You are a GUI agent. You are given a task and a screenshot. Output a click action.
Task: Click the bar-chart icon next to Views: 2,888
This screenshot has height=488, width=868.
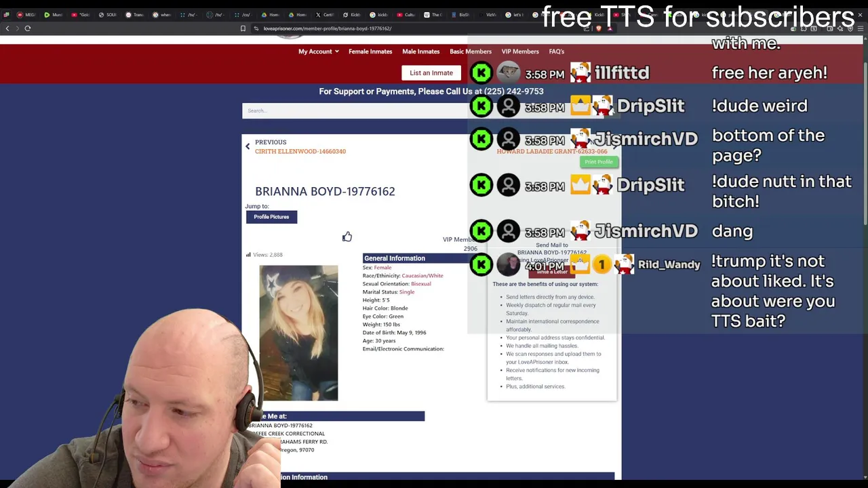[x=248, y=255]
